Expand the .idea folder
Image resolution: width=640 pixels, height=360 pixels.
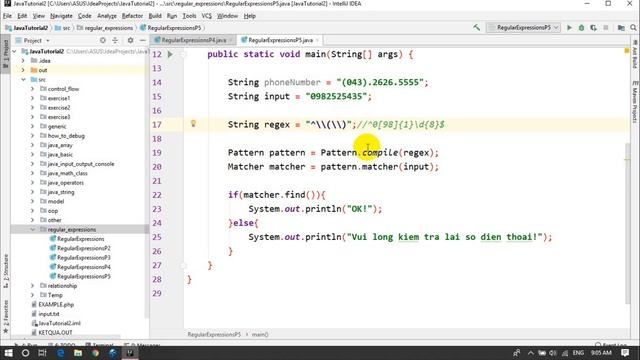click(x=23, y=61)
